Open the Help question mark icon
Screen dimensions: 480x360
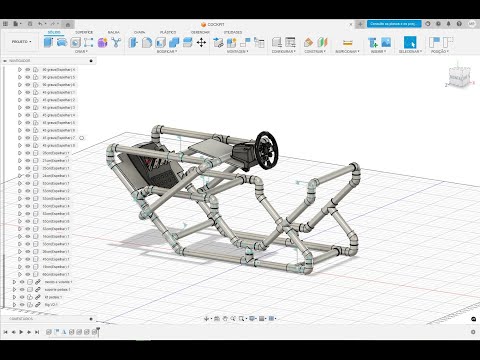coord(459,24)
